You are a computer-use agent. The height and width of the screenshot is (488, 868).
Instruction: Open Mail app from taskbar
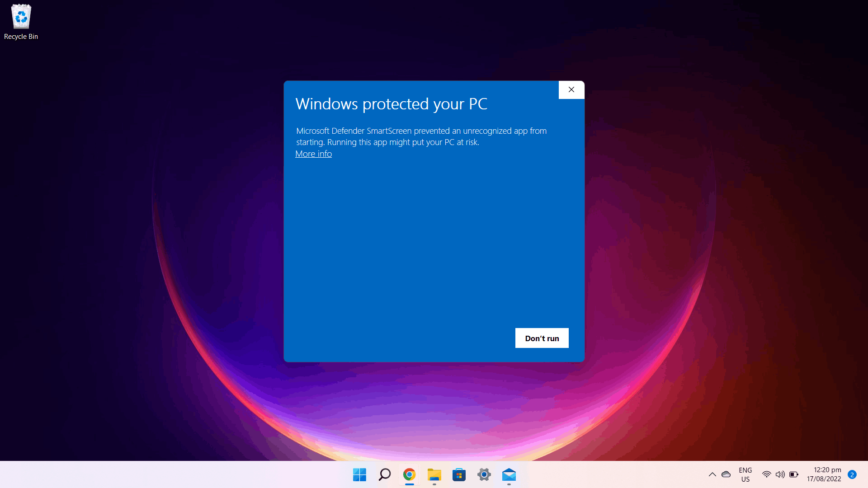[x=509, y=474]
